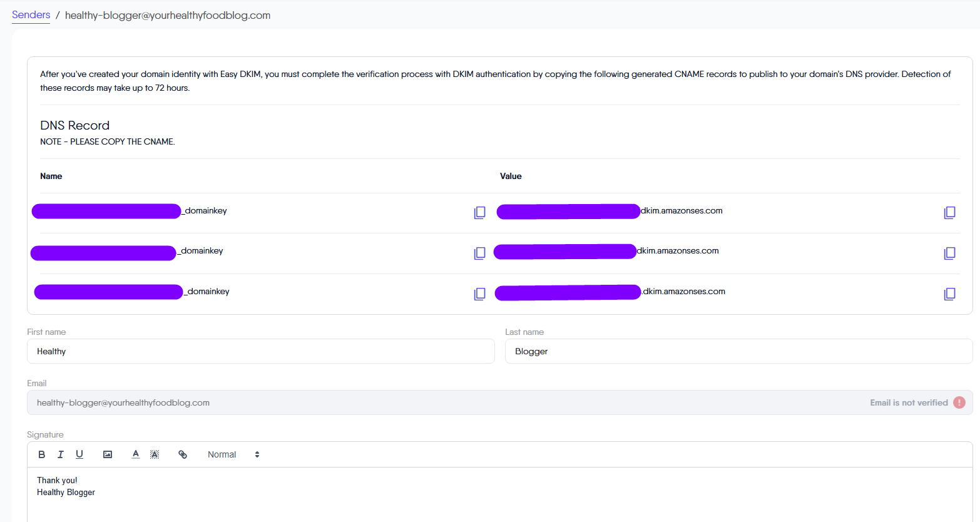
Task: Copy the second dkim.amazonses.com value
Action: pyautogui.click(x=949, y=253)
